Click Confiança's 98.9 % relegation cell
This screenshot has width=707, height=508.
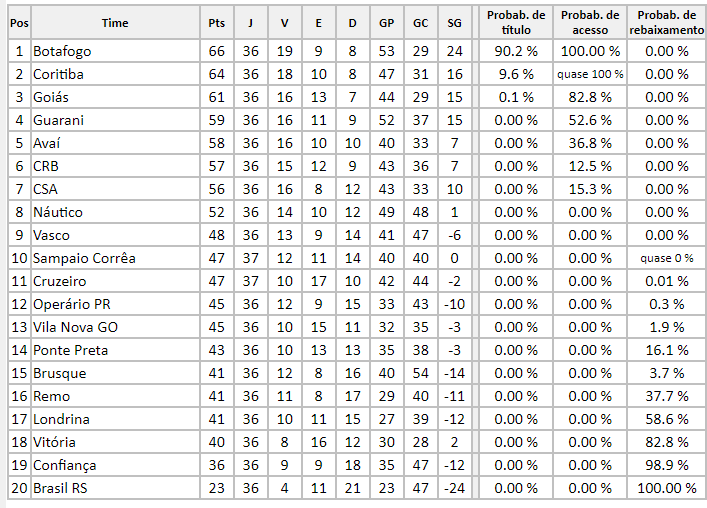coord(667,465)
